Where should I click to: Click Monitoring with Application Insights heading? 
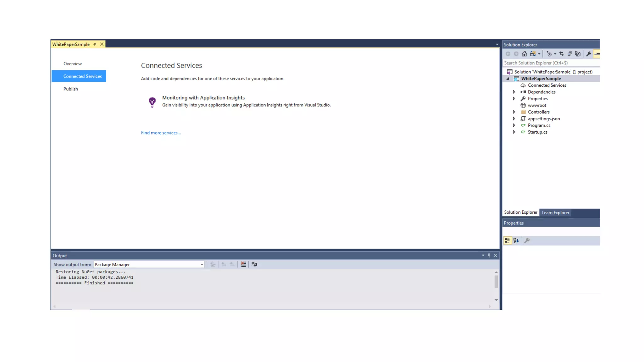(x=203, y=98)
